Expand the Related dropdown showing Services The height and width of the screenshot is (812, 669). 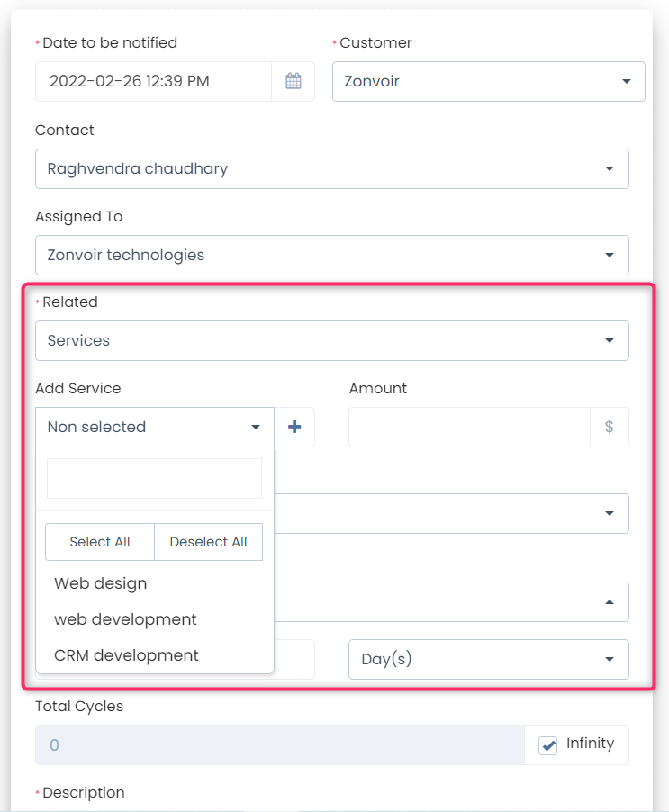pyautogui.click(x=331, y=340)
